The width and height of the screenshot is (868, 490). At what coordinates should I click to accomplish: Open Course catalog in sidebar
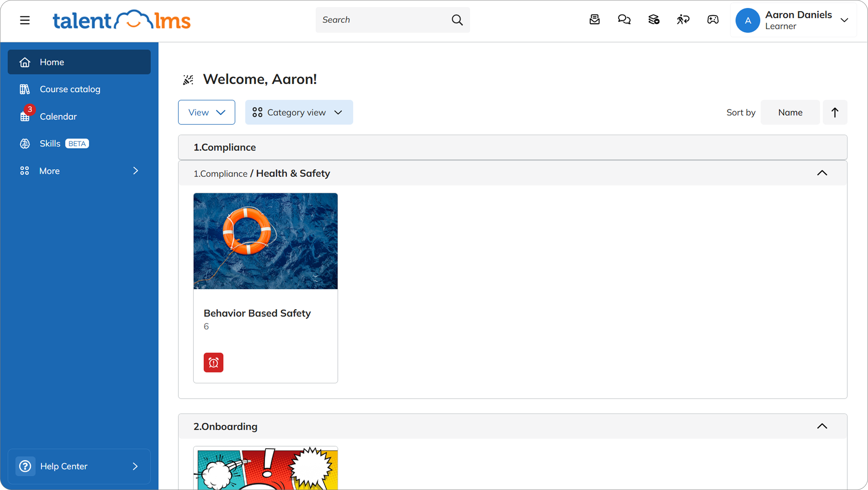coord(79,89)
